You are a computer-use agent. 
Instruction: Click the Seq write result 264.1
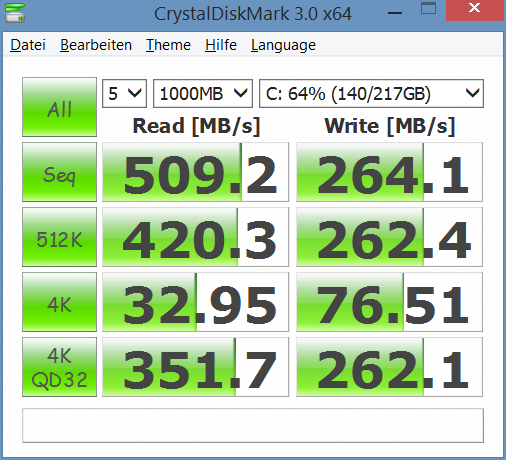[x=389, y=172]
